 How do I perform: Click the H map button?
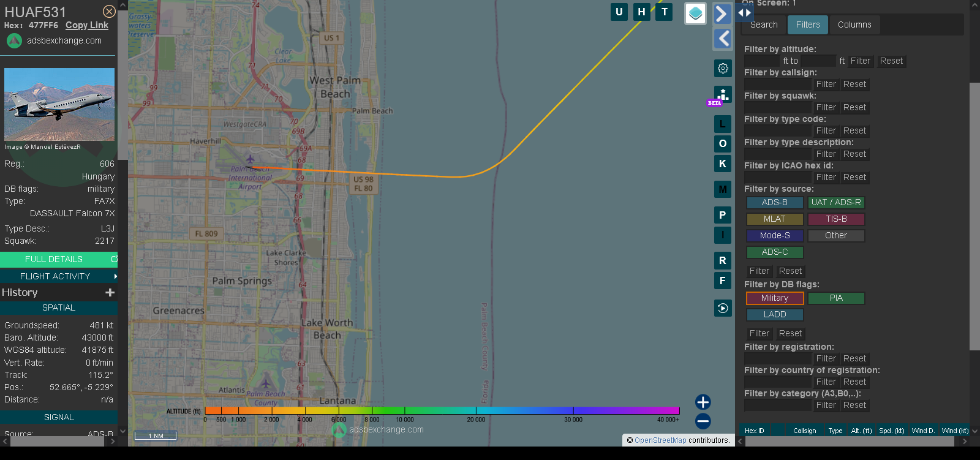(x=642, y=12)
